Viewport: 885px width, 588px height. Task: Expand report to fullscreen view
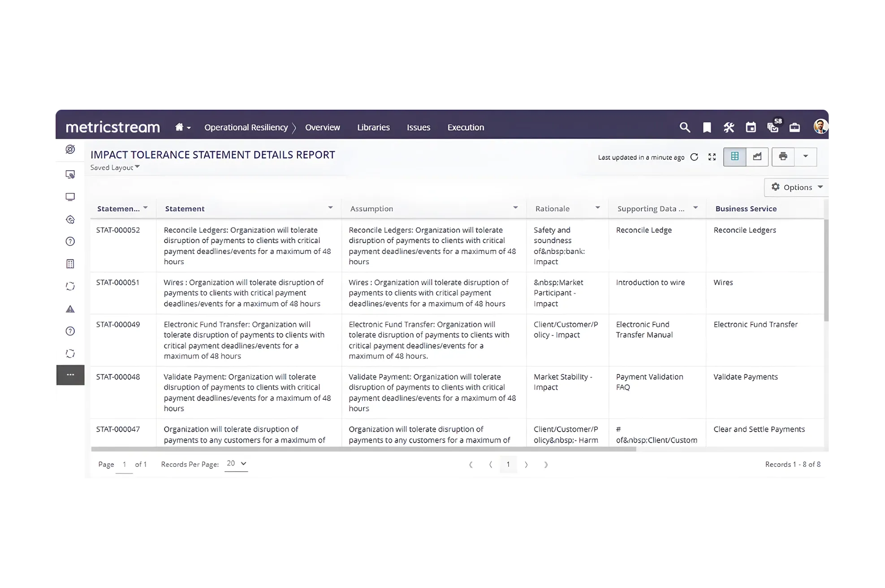pos(712,157)
